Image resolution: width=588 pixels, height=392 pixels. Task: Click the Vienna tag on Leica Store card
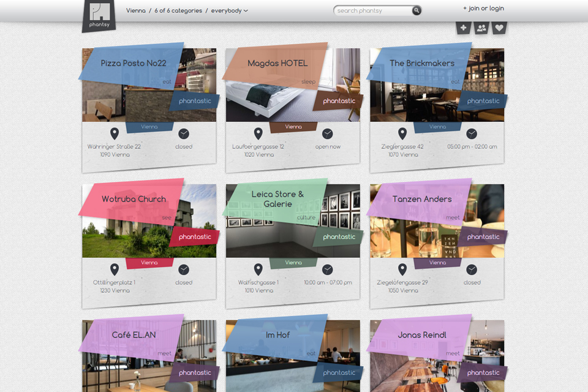coord(293,263)
